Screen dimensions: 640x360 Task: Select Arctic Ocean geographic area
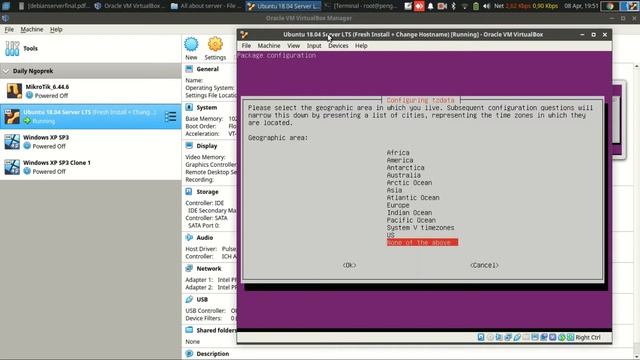pos(409,183)
